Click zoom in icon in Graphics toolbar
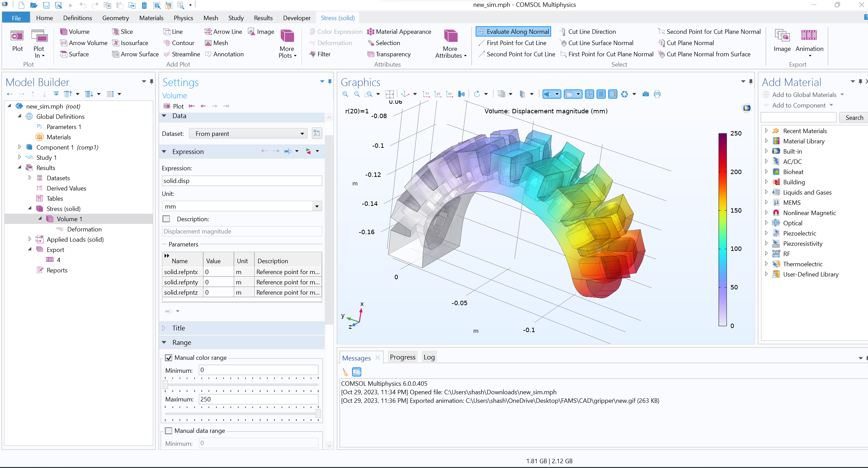 [345, 94]
